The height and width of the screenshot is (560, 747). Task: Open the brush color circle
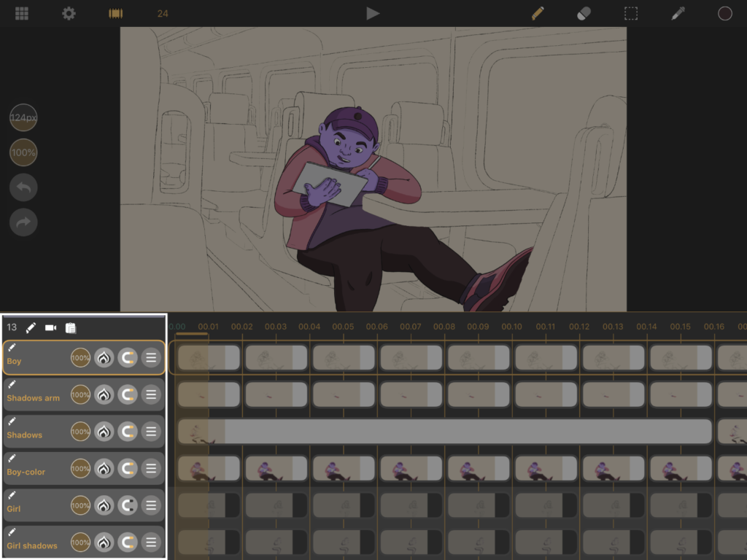tap(724, 13)
